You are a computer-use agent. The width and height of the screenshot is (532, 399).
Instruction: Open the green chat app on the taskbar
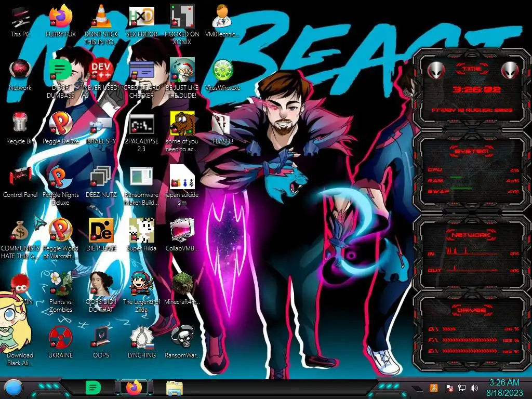tap(93, 388)
